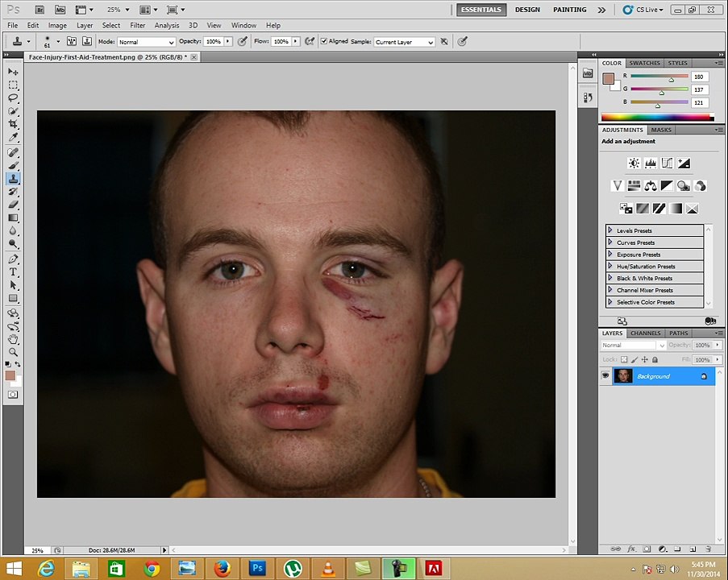Select the Brush tool
Screen dimensions: 728x580
[x=13, y=166]
